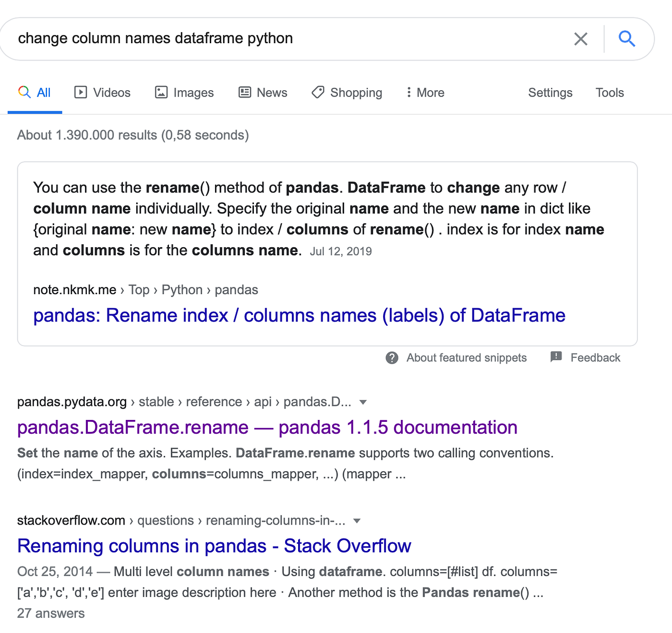Open the pandas Rename index columns article
The height and width of the screenshot is (633, 672).
point(299,315)
